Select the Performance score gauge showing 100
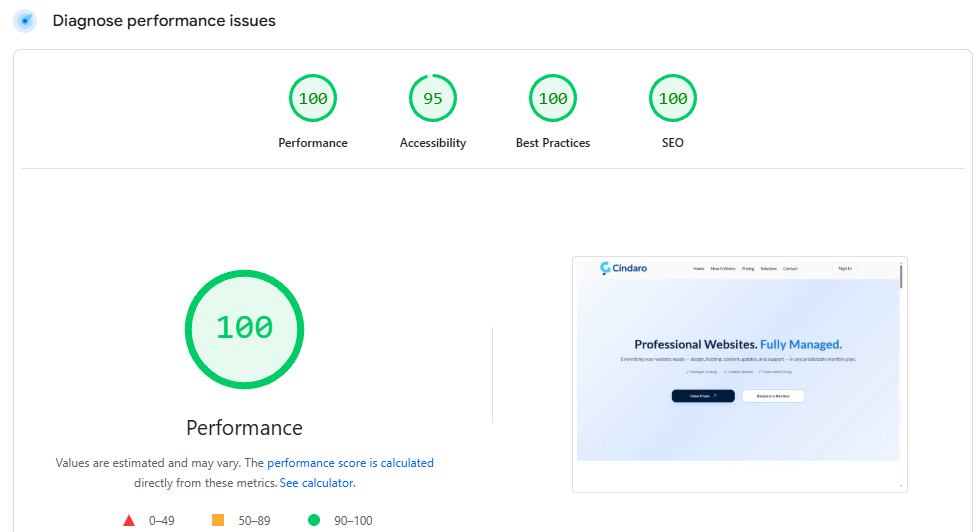The width and height of the screenshot is (979, 532). pos(313,98)
